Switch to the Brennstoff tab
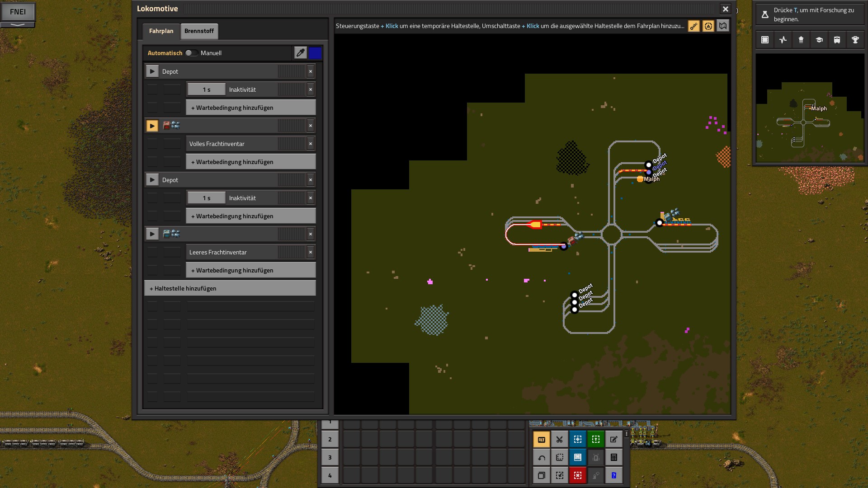 199,31
